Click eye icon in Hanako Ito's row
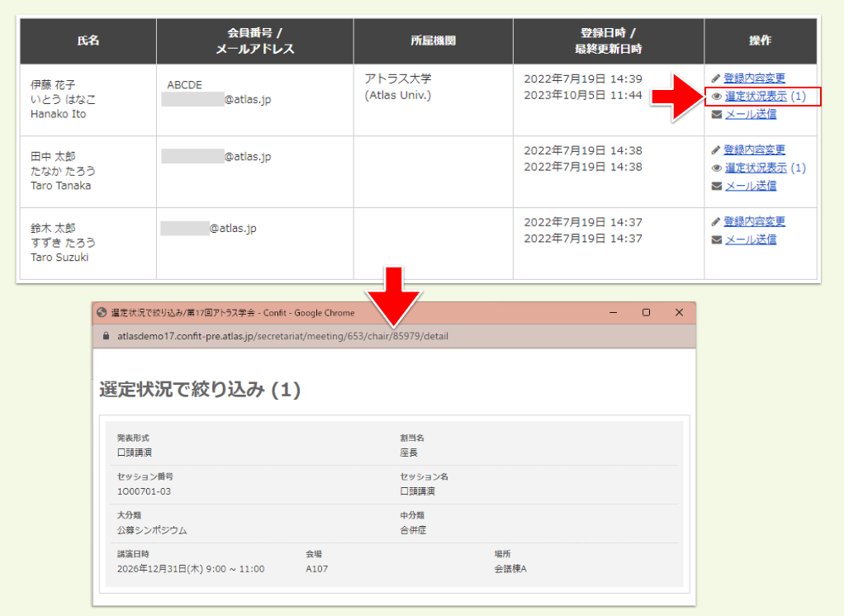Image resolution: width=844 pixels, height=616 pixels. coord(717,97)
